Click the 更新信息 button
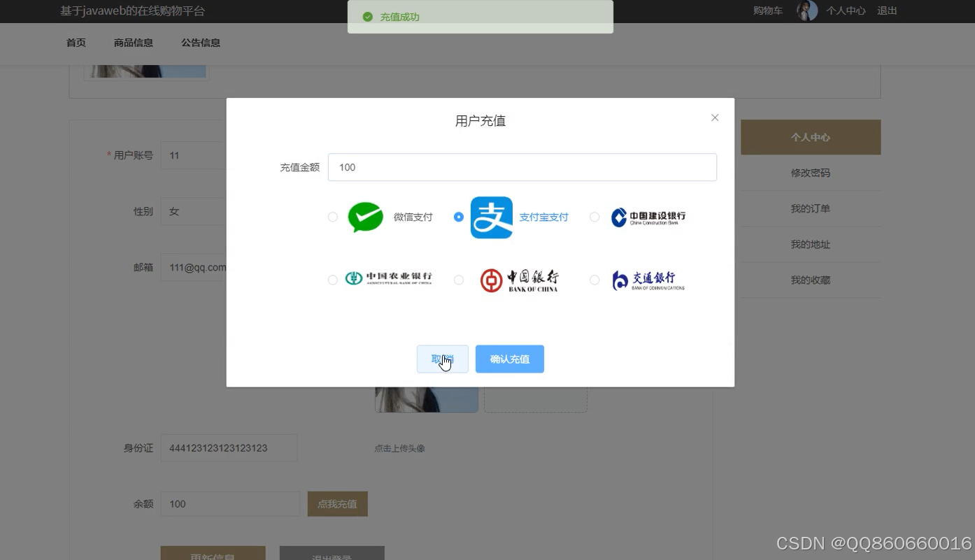The width and height of the screenshot is (975, 560). tap(213, 553)
